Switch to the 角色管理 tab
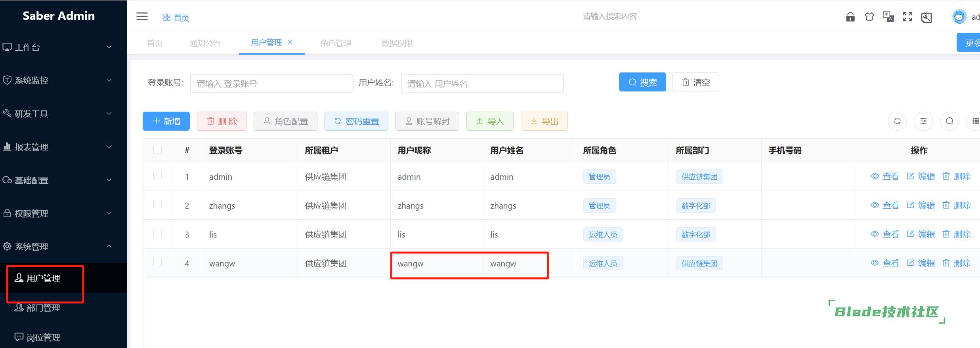This screenshot has width=980, height=348. coord(336,43)
